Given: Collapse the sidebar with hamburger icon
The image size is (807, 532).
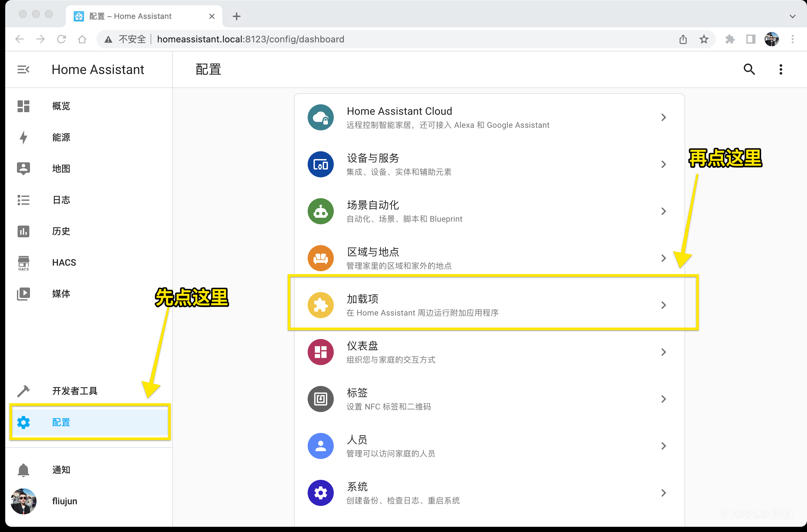Looking at the screenshot, I should tap(23, 69).
